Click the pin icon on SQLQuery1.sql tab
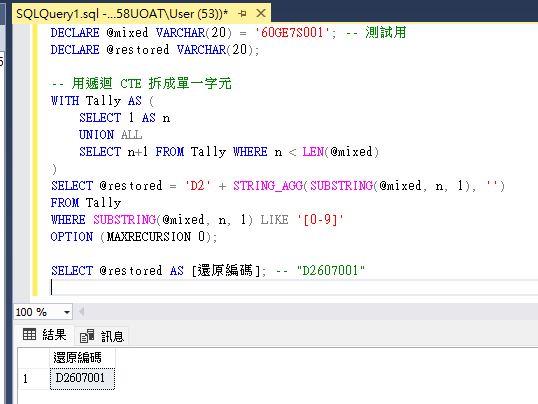 pyautogui.click(x=242, y=13)
